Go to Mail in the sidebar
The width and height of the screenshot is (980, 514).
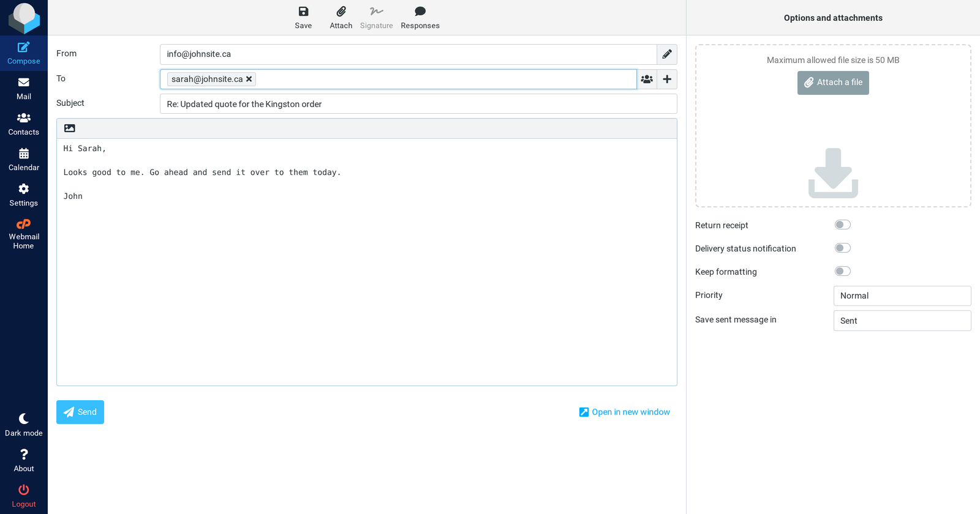(24, 89)
